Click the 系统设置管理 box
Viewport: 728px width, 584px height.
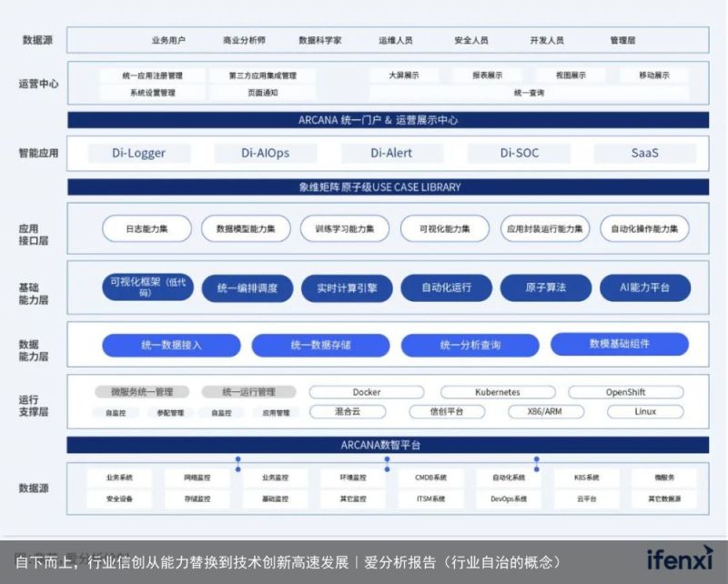pyautogui.click(x=152, y=93)
